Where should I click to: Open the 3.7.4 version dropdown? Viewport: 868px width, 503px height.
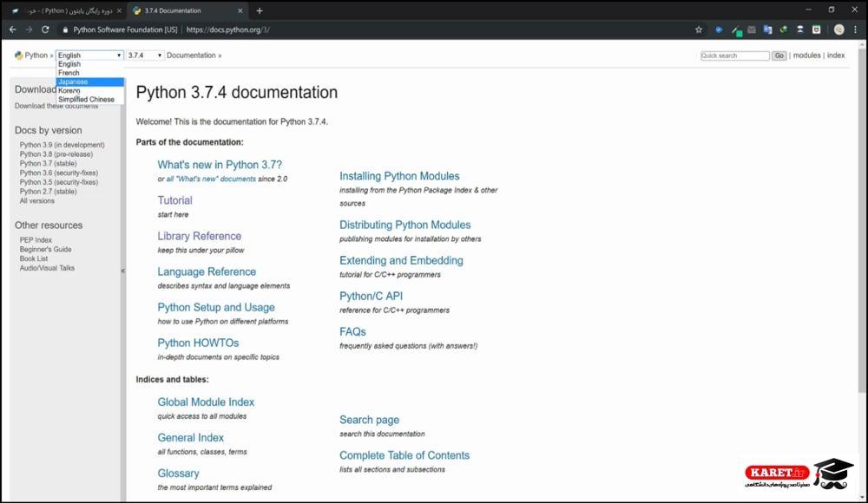point(144,56)
